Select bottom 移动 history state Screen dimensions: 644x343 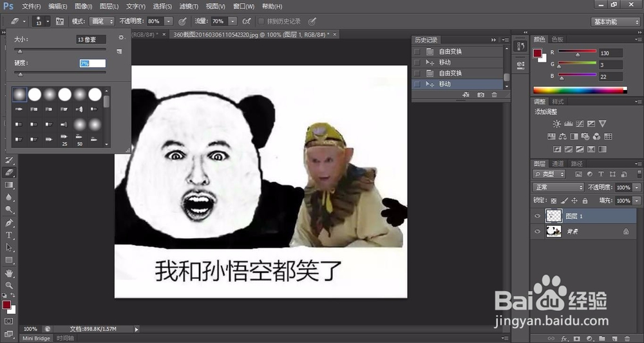coord(457,84)
